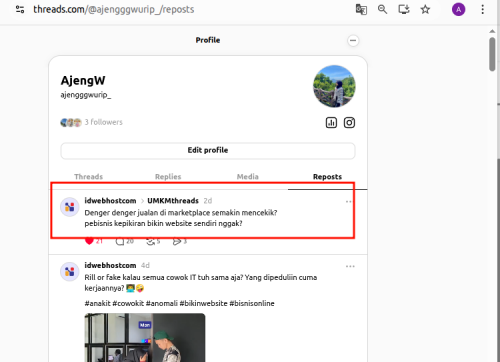This screenshot has width=500, height=362.
Task: Switch to the Media tab
Action: 248,177
